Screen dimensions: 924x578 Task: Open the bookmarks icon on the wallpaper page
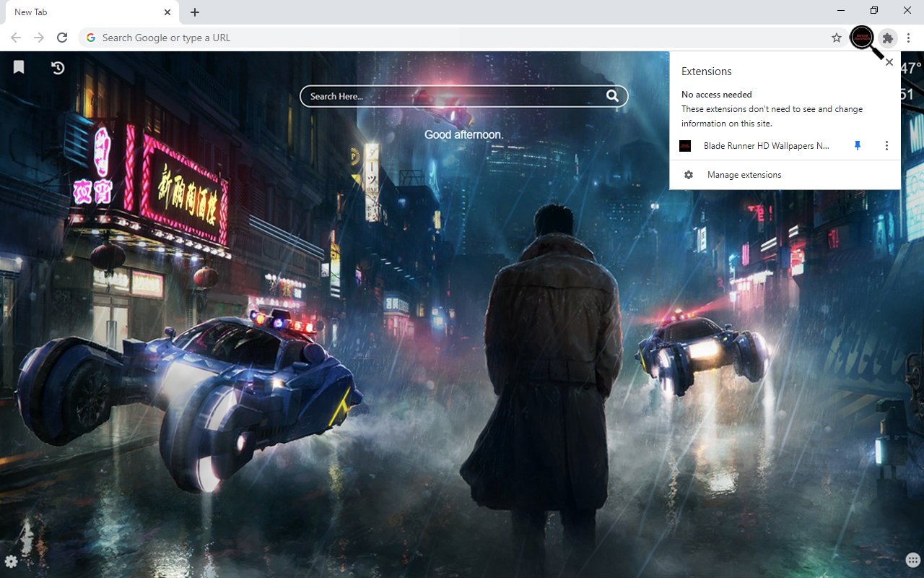[x=19, y=67]
